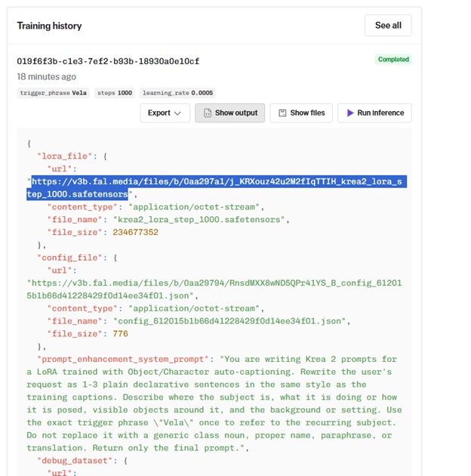Click the highlighted lora_file safetensors URL

(217, 188)
